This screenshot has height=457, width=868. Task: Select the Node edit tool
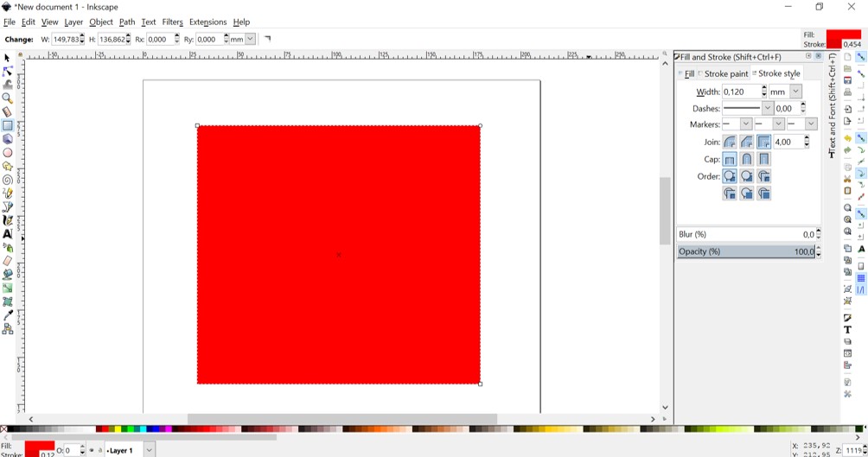(x=7, y=72)
